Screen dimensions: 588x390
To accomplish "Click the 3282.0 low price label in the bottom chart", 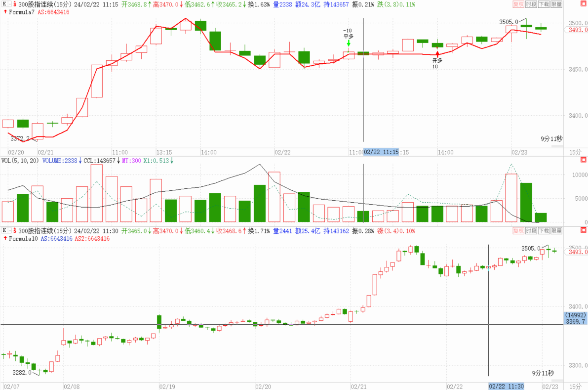I will tap(22, 373).
